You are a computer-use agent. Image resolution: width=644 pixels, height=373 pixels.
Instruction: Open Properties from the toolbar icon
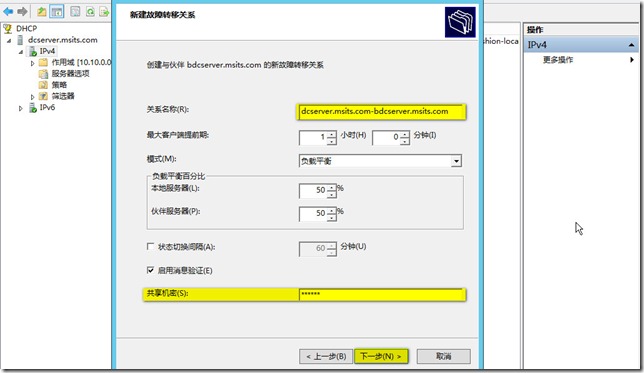[x=75, y=12]
